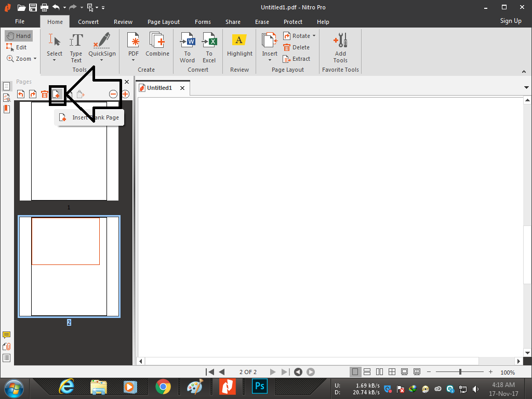Open the Pages panel icon in sidebar

6,86
